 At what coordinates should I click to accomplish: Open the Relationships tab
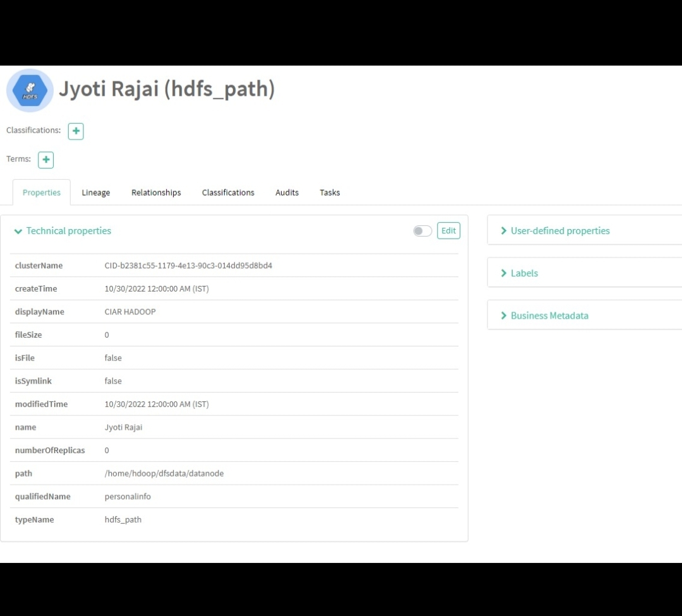[x=156, y=192]
